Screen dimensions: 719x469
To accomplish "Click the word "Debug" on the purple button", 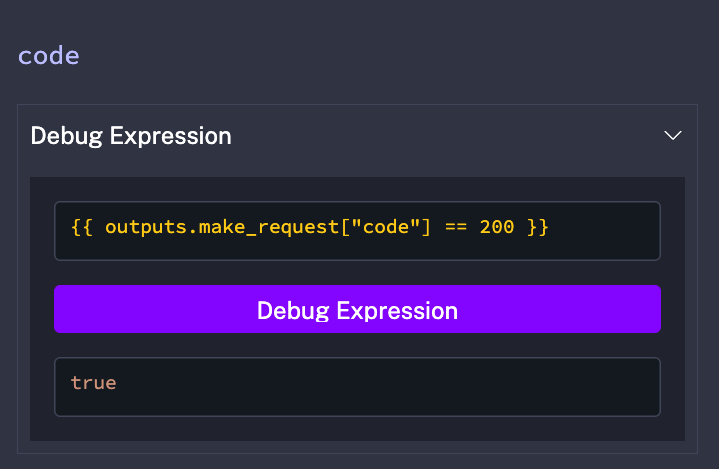I will coord(288,310).
